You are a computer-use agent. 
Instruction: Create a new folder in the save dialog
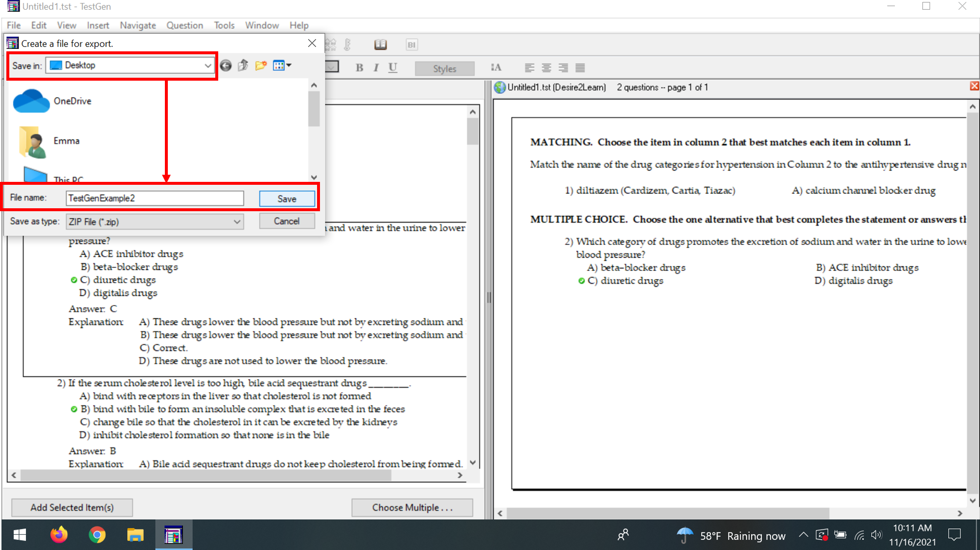[261, 65]
